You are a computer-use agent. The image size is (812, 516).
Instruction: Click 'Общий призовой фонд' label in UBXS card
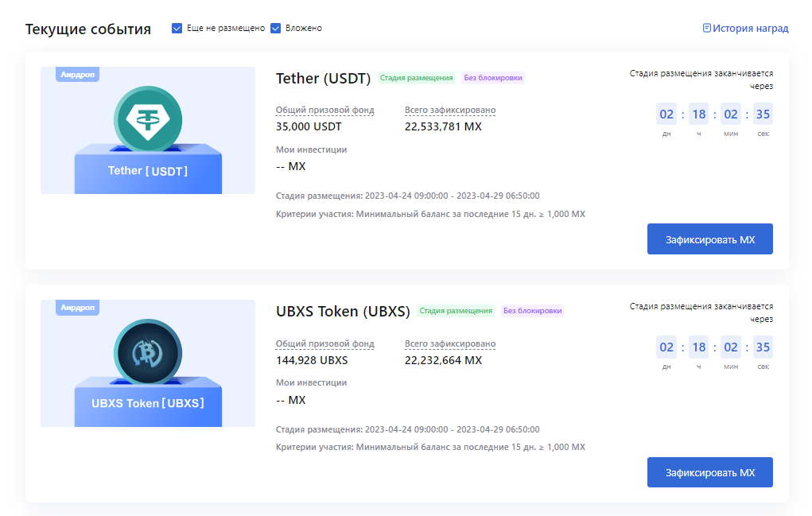(x=324, y=343)
